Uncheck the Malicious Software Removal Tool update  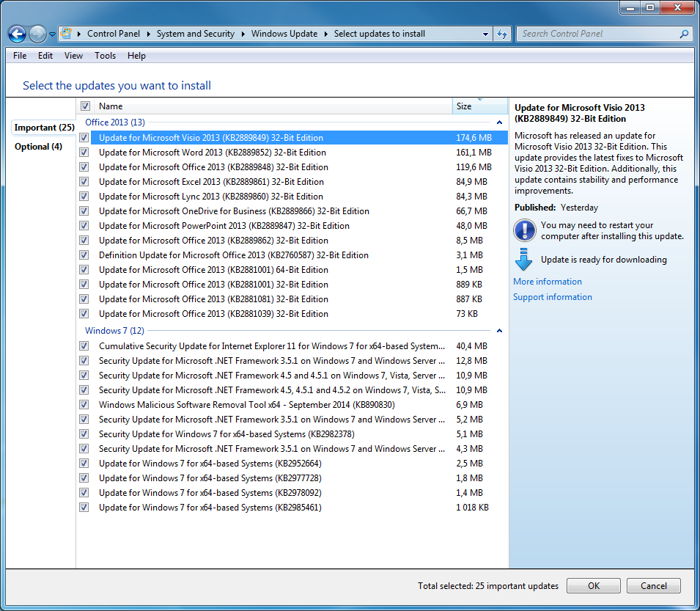[x=84, y=405]
